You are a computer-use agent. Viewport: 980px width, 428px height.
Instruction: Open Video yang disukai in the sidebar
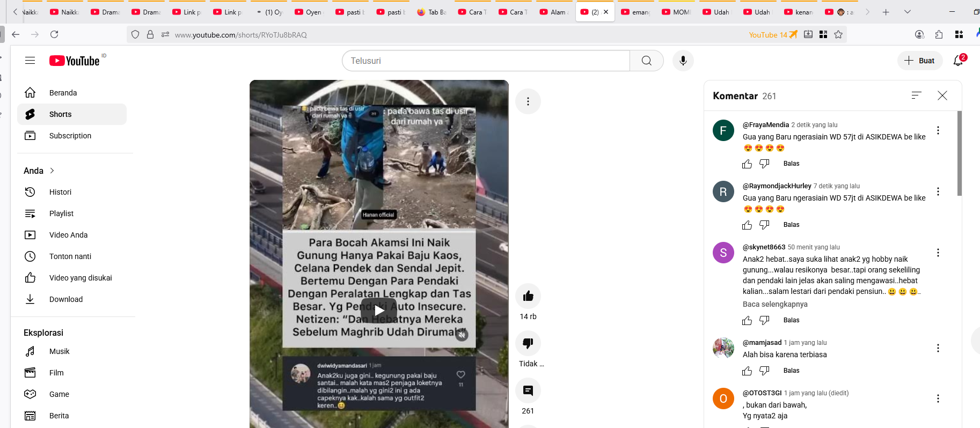[x=72, y=278]
